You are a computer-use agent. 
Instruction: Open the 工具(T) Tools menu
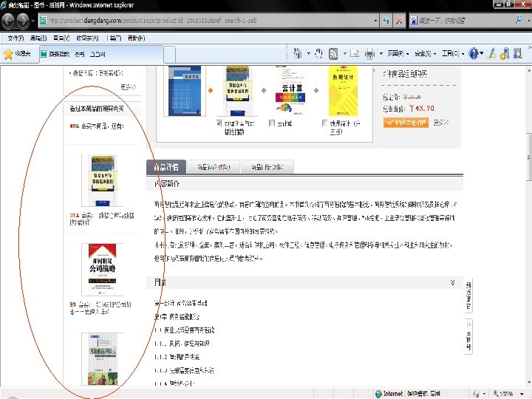tap(114, 38)
